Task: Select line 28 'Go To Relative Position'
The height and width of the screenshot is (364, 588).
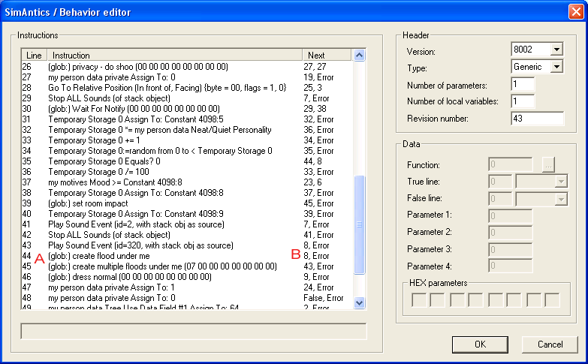Action: pos(187,88)
